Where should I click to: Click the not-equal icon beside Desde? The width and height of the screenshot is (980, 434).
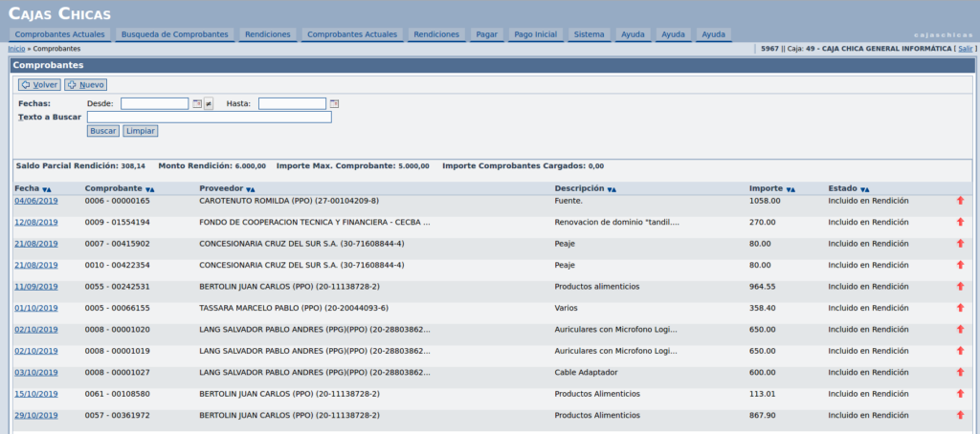click(209, 103)
